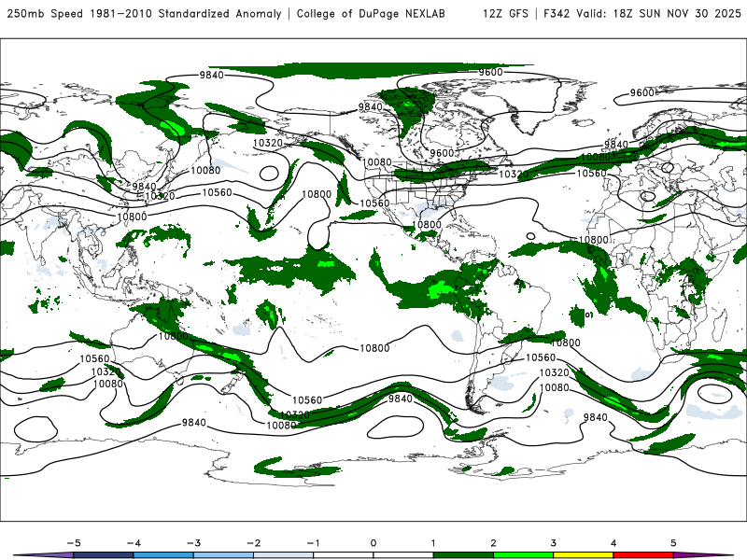Click the blue -4 to -3 legend swatch
Image resolution: width=747 pixels, height=560 pixels.
[x=163, y=555]
